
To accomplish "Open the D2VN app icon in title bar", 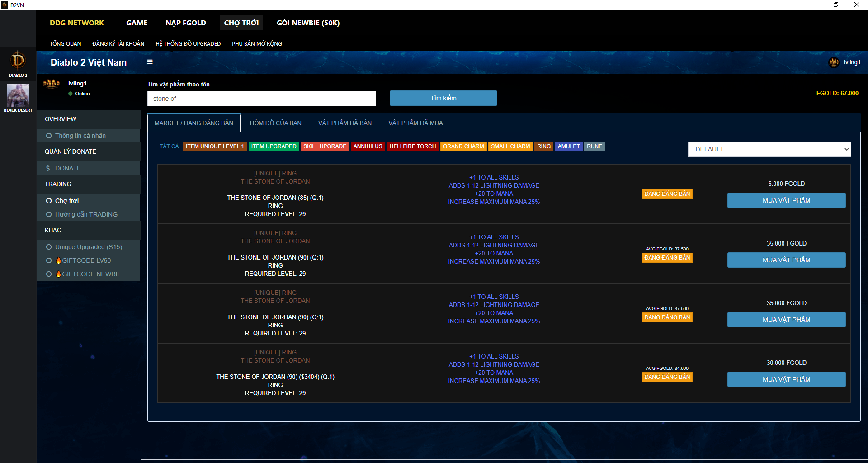I will pos(5,5).
